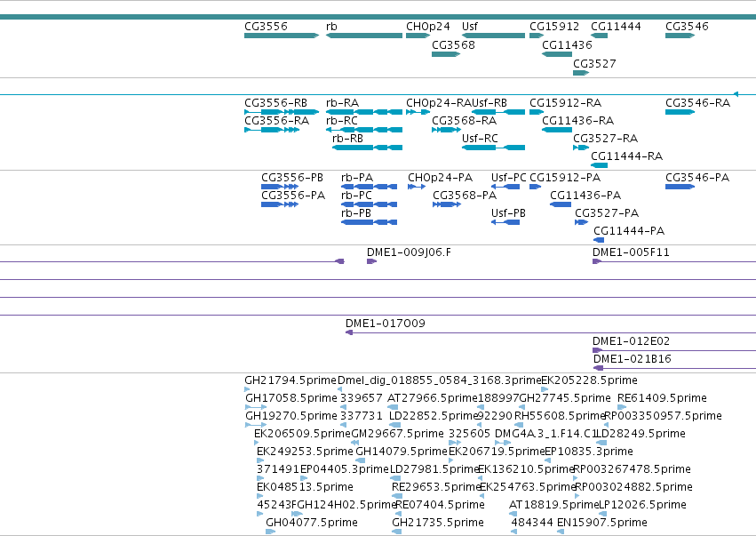Click the CHOp24-RA transcript
This screenshot has width=756, height=536.
(x=418, y=112)
